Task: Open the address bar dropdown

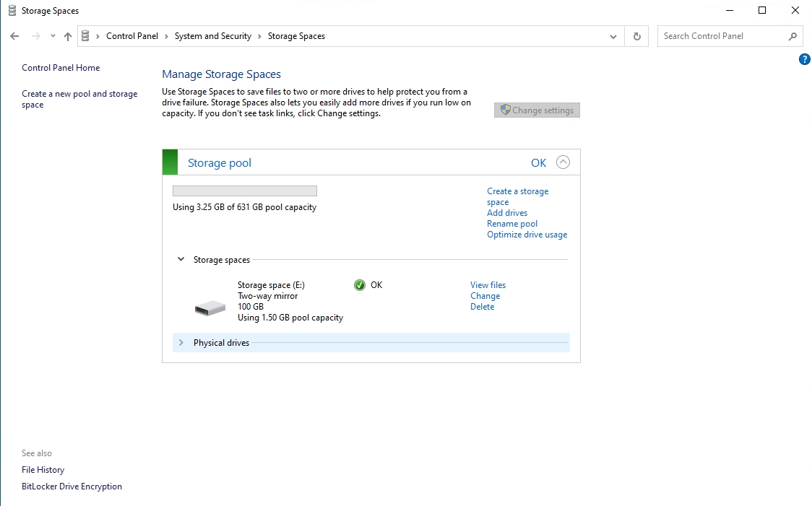Action: [613, 35]
